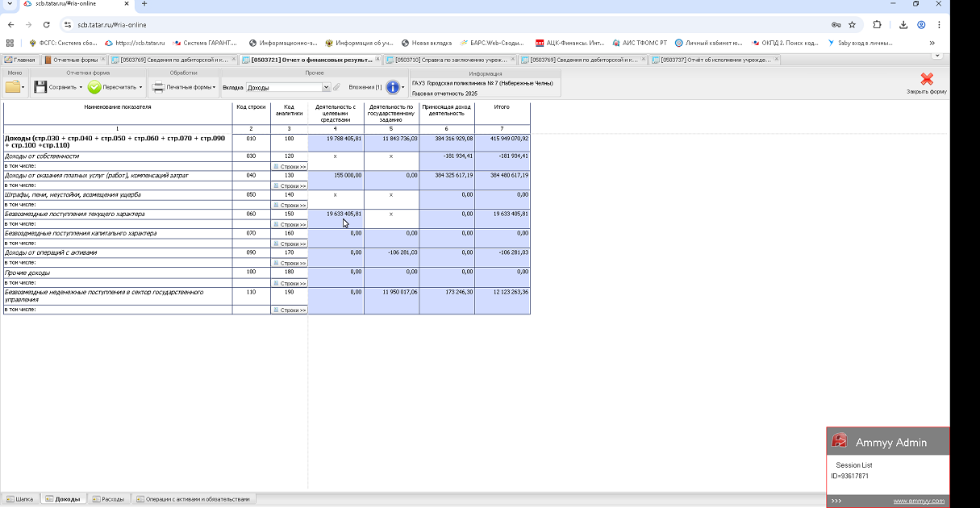Expand the Сохранить dropdown arrow
980x508 pixels.
tap(81, 87)
